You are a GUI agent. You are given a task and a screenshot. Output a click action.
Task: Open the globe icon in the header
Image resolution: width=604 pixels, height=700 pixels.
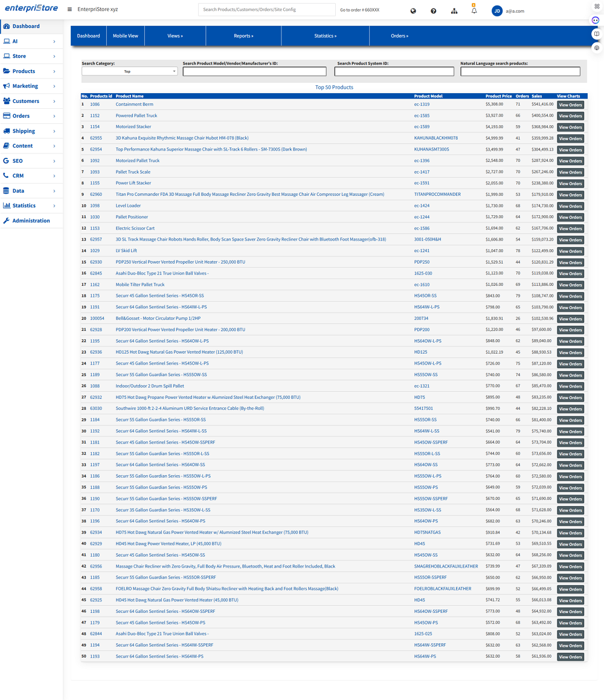[413, 11]
